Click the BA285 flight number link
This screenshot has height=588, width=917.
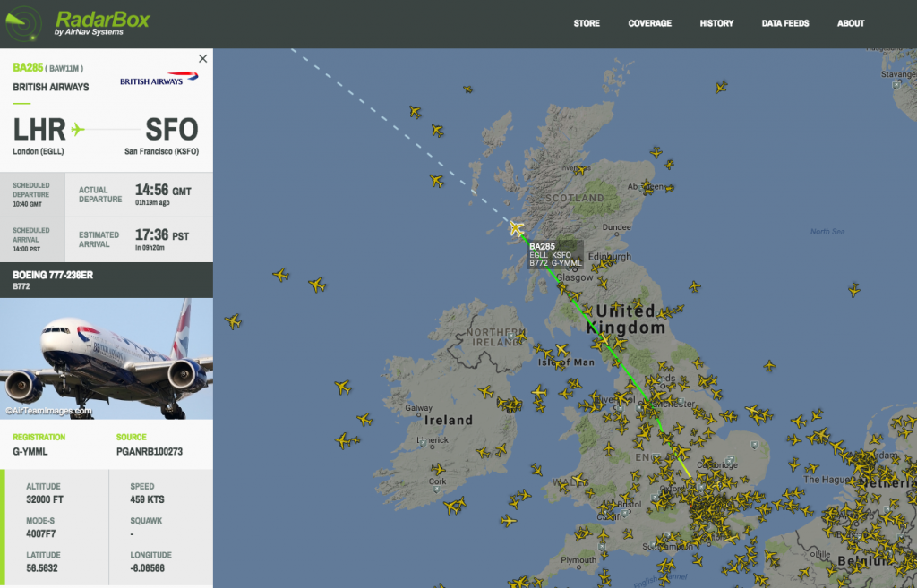tap(28, 68)
